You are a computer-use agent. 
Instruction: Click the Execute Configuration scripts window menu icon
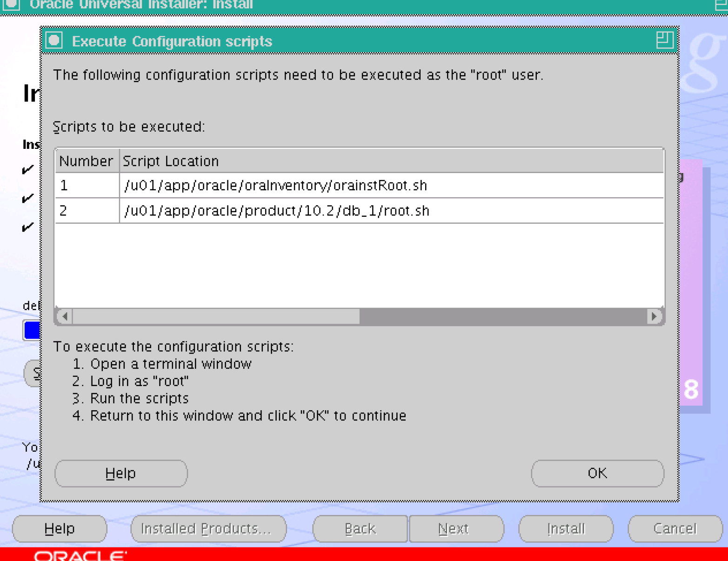point(54,40)
